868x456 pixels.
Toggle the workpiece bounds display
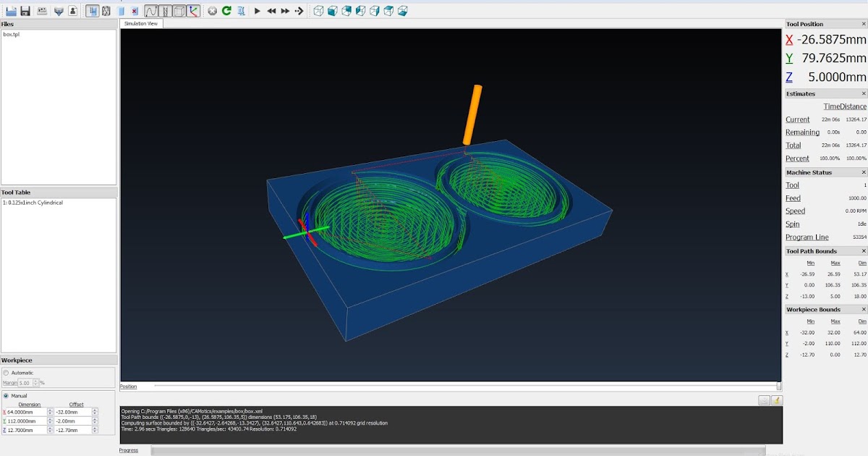[x=179, y=11]
